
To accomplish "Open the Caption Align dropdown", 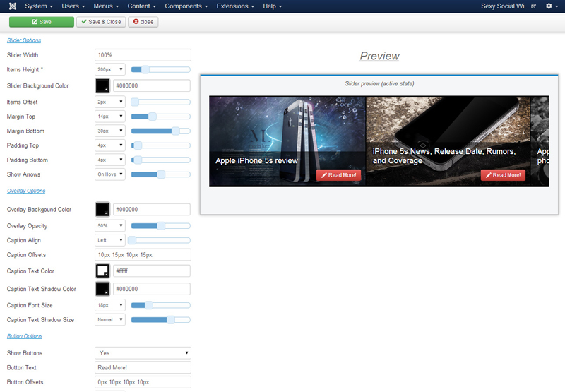I will [x=110, y=240].
